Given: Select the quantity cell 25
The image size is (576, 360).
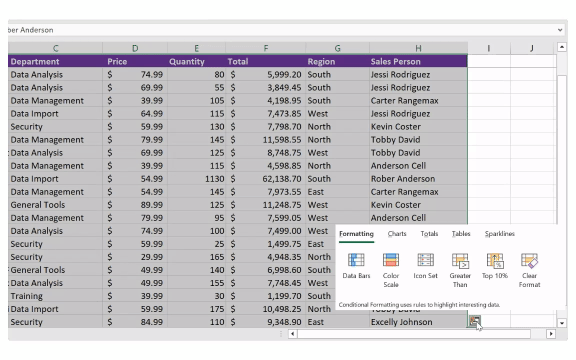Looking at the screenshot, I should click(x=196, y=244).
